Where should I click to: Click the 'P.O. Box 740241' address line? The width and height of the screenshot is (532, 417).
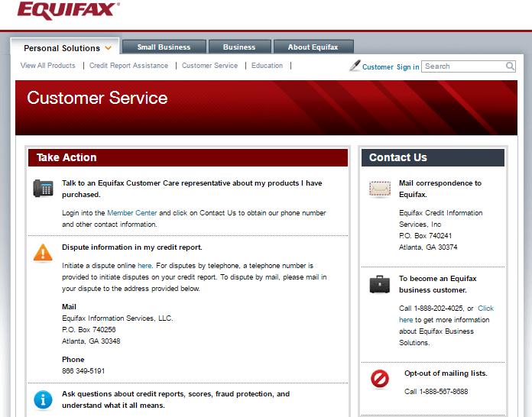point(426,236)
